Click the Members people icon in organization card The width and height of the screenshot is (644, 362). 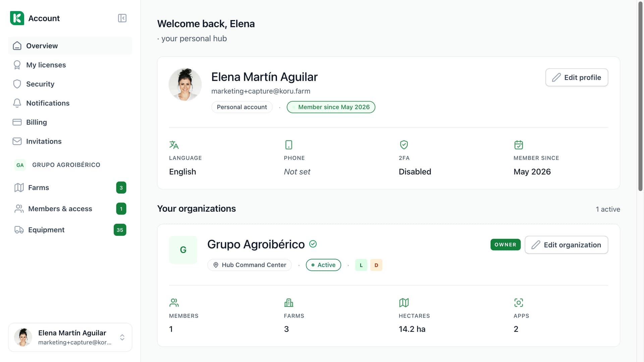click(174, 303)
